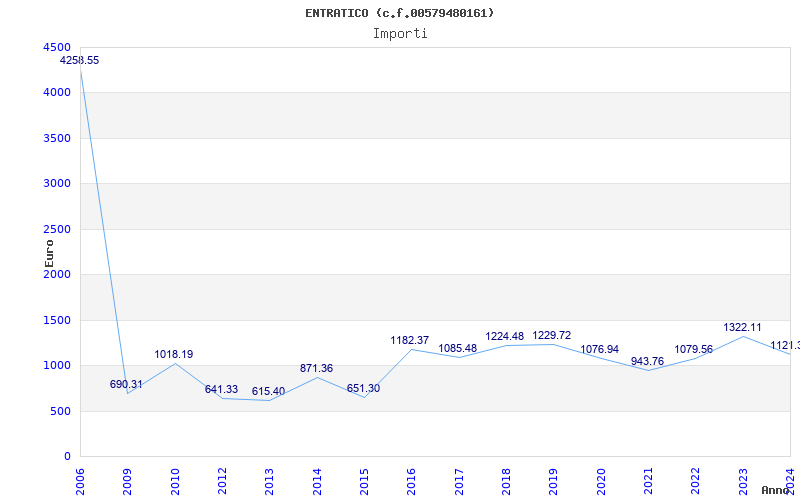Click the x-axis year label 2017
800x500 pixels.
(459, 482)
